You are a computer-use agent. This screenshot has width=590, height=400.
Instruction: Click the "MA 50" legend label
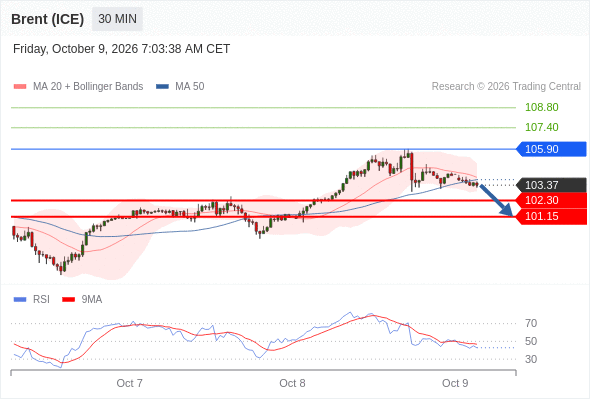(x=190, y=87)
